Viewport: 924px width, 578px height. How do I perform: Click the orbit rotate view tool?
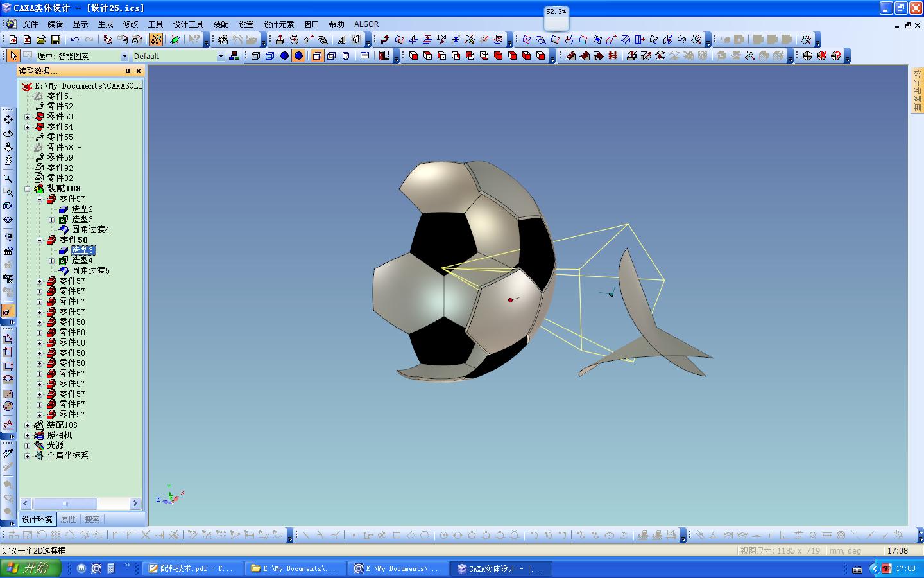tap(8, 133)
